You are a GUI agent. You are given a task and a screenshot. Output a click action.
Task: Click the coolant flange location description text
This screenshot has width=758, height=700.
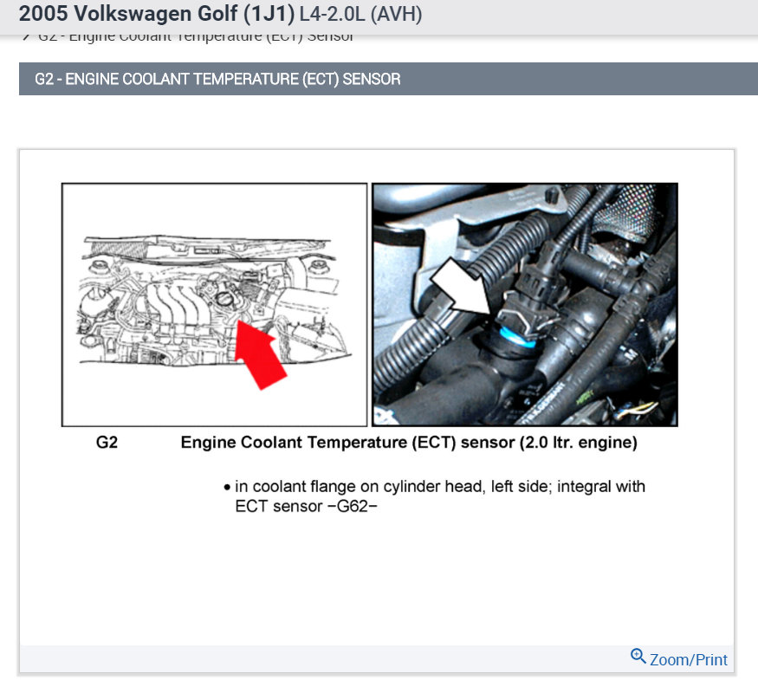(x=440, y=486)
